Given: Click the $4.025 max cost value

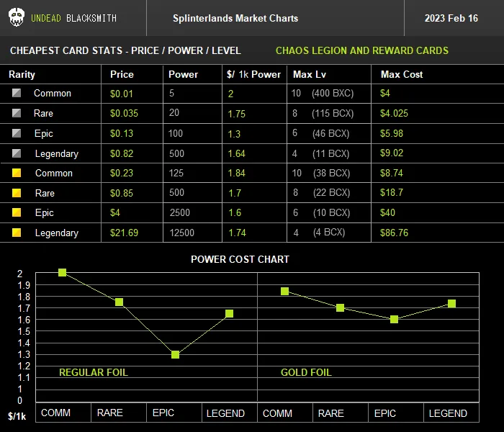Looking at the screenshot, I should tap(394, 113).
